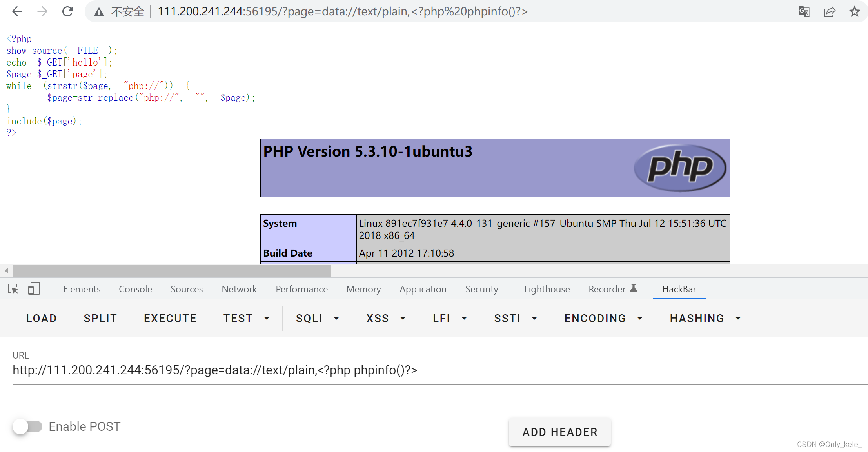
Task: Click the share page icon
Action: (829, 11)
